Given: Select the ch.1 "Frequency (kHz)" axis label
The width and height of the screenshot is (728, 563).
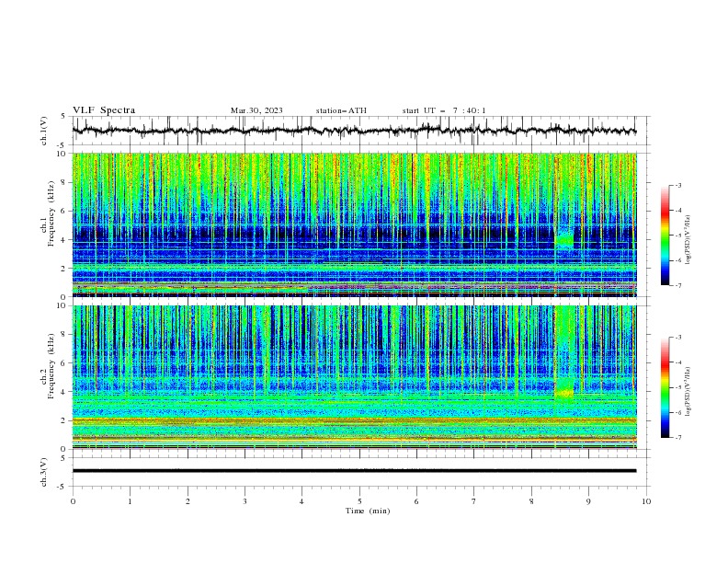Looking at the screenshot, I should [x=51, y=213].
